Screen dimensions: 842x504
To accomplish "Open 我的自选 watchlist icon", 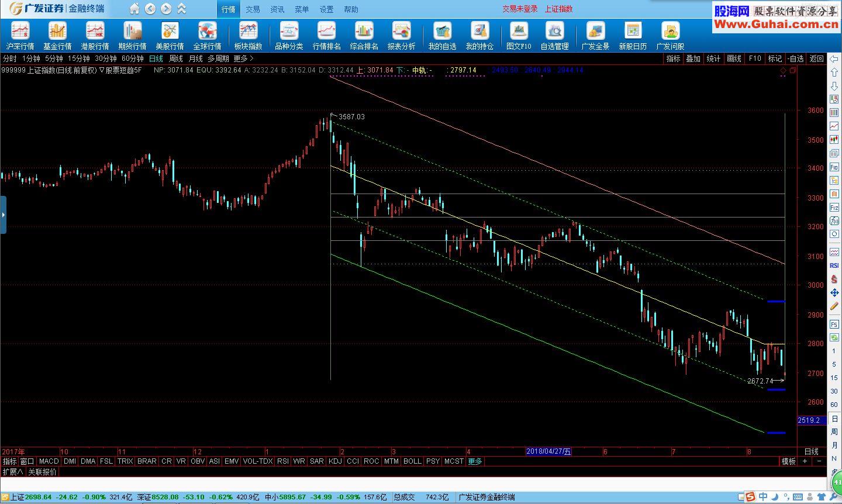I will 442,36.
